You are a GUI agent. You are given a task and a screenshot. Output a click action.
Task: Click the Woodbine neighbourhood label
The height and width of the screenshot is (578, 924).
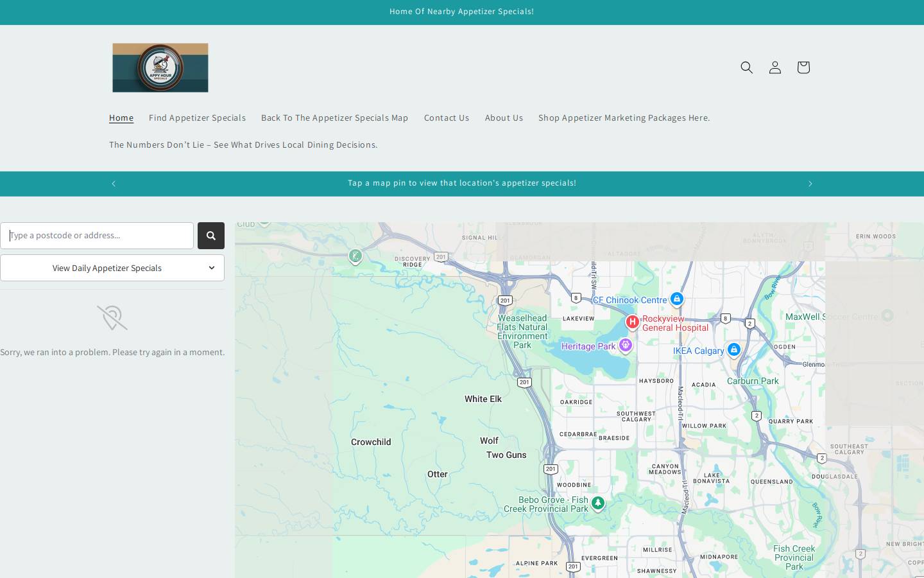pos(574,485)
